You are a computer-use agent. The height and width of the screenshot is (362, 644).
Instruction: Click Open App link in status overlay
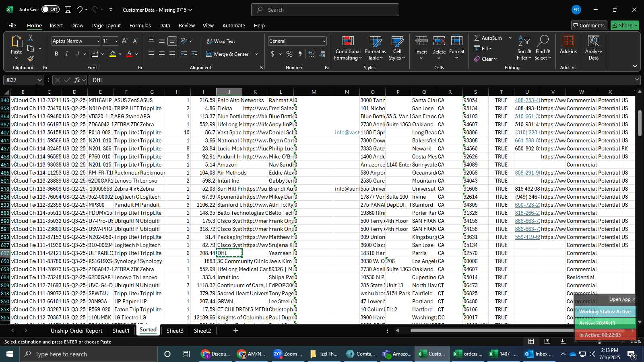[622, 299]
